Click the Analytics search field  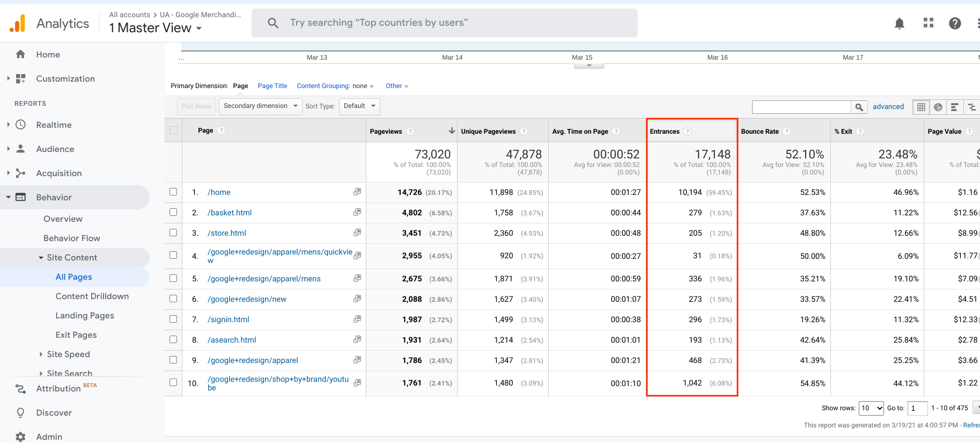tap(445, 23)
